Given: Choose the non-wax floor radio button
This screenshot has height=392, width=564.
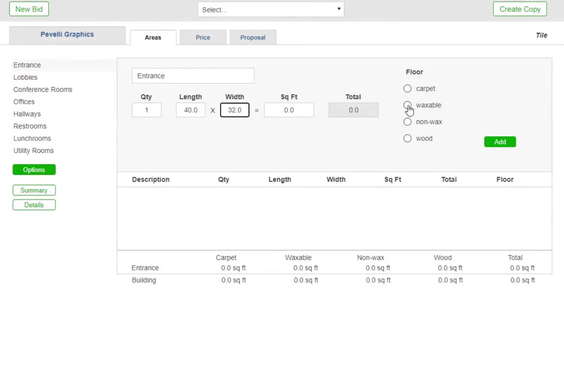Looking at the screenshot, I should pos(407,122).
